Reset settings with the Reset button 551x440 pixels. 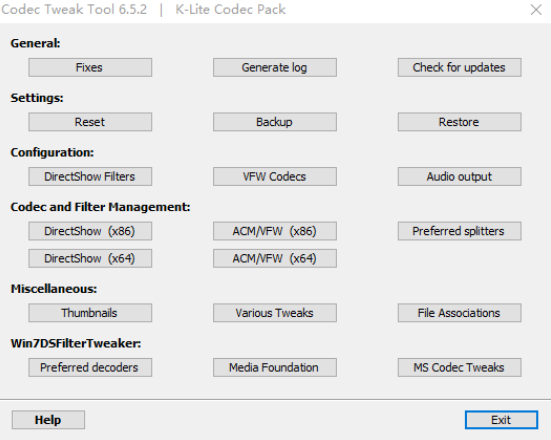coord(90,122)
